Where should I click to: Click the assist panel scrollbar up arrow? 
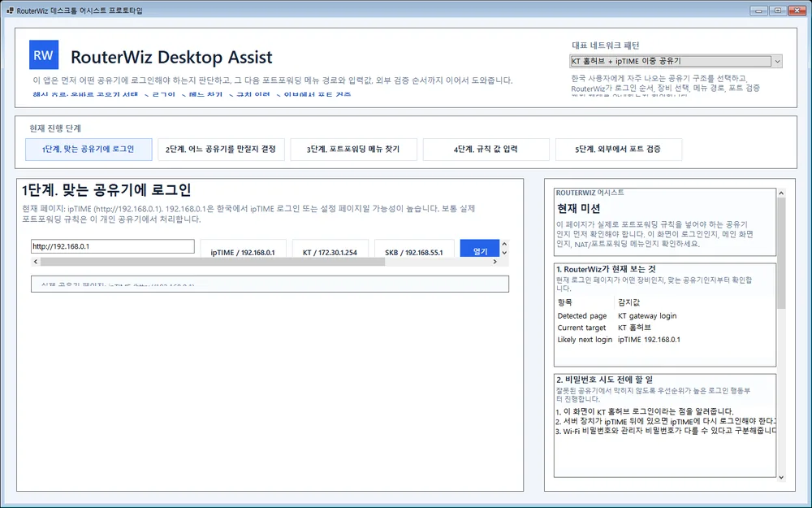tap(781, 193)
